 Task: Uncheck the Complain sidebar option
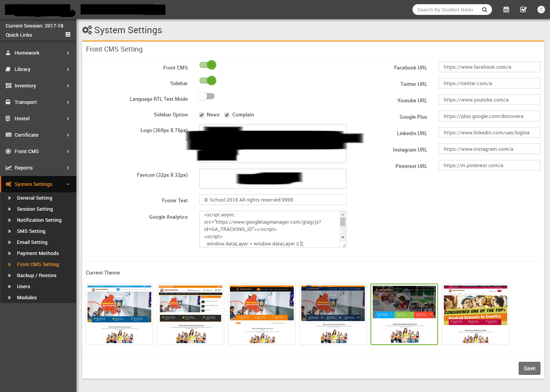click(227, 115)
